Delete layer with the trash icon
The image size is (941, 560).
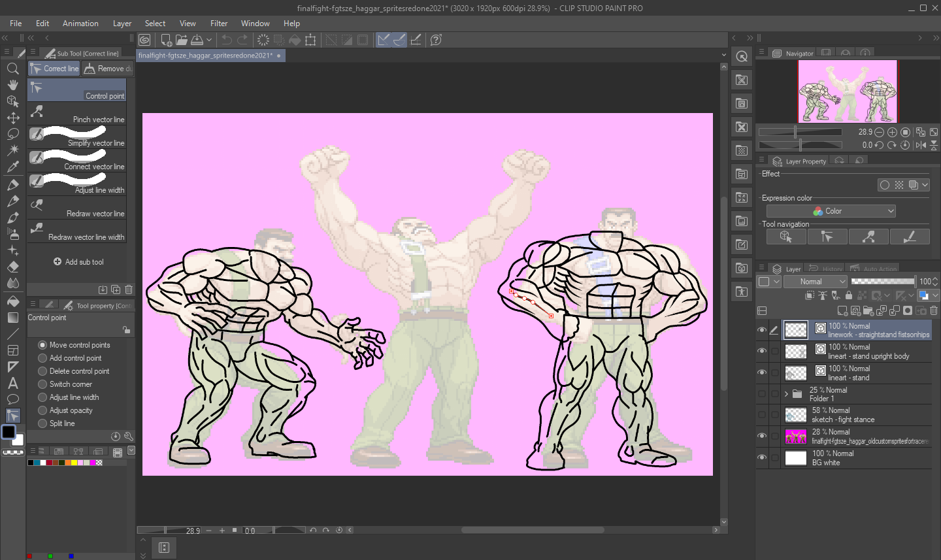click(934, 310)
